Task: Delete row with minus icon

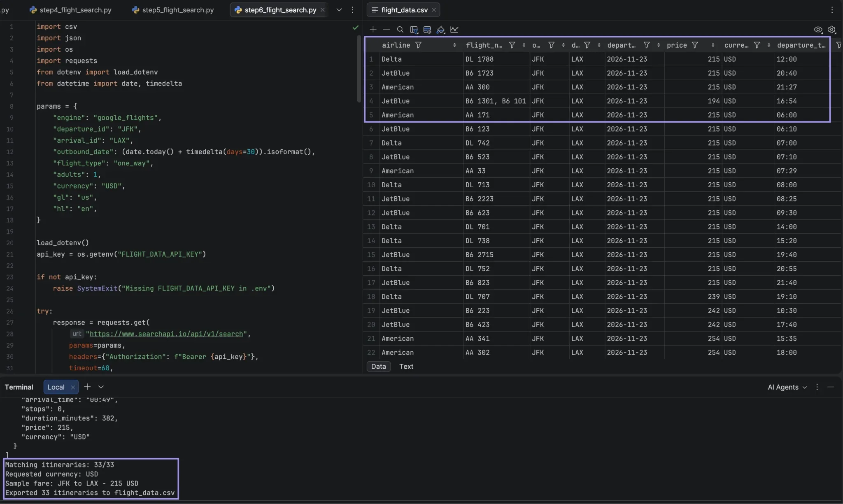Action: [386, 30]
